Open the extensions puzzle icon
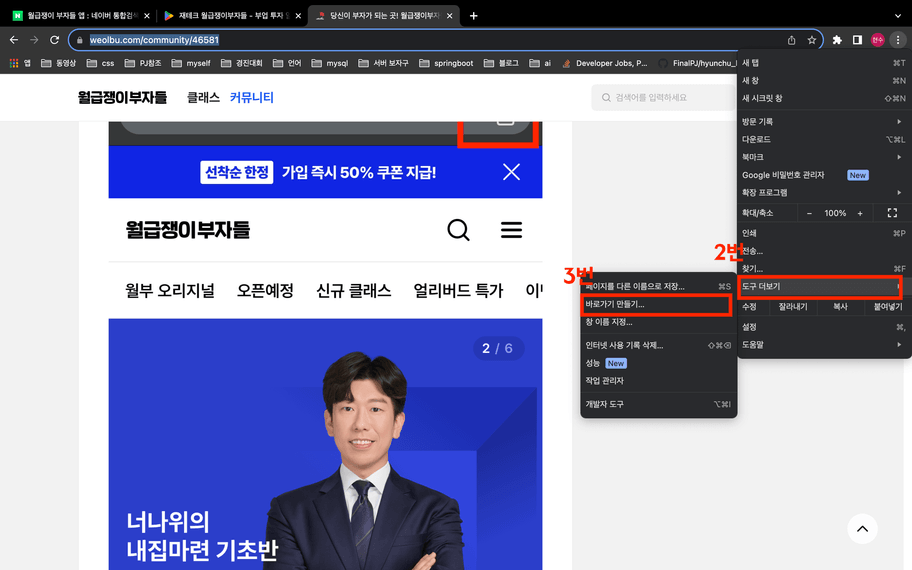Viewport: 912px width, 570px height. coord(837,40)
